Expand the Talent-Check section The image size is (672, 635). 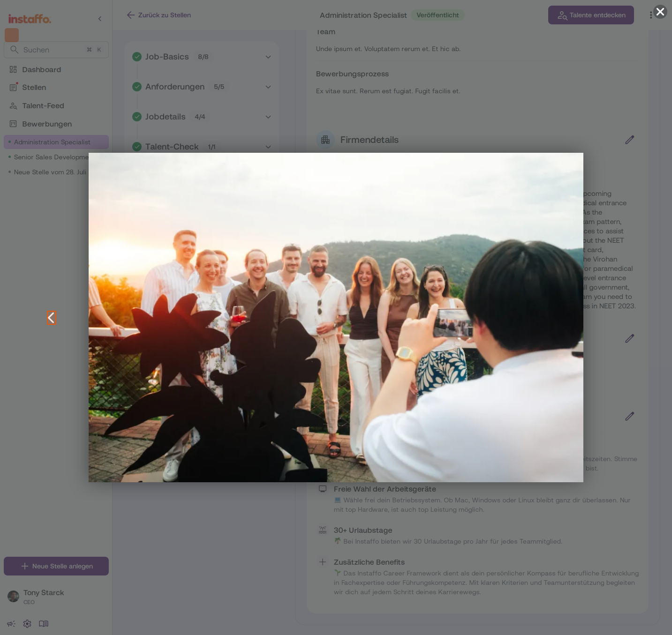[x=268, y=147]
